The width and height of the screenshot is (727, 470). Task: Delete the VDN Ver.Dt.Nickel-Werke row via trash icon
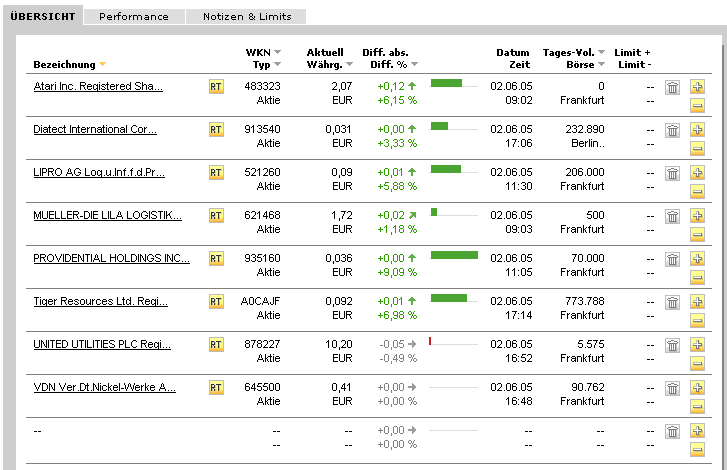(x=672, y=388)
